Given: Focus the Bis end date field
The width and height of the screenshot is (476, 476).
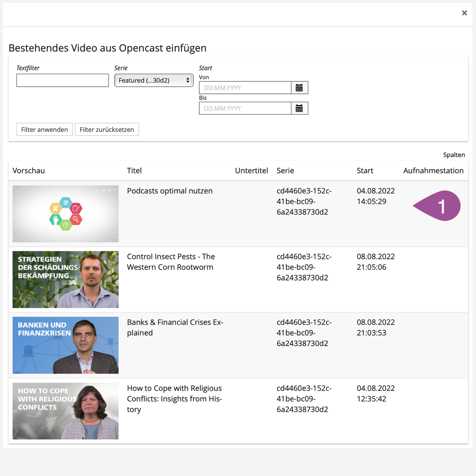Looking at the screenshot, I should tap(245, 108).
